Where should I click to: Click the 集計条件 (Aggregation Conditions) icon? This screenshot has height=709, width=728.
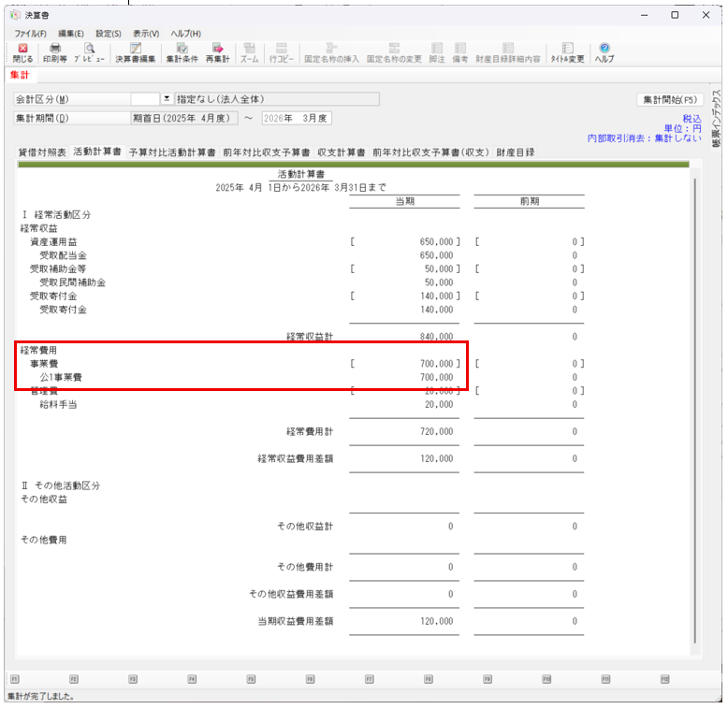[x=182, y=51]
